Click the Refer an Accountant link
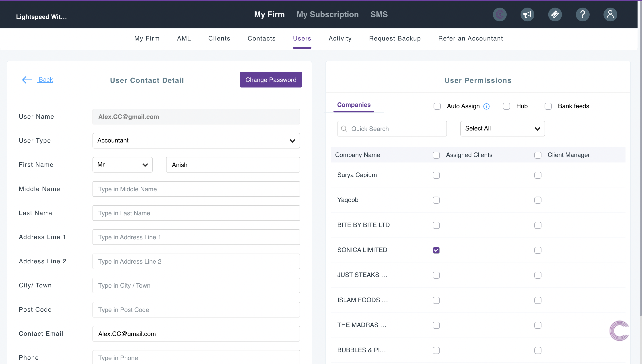The image size is (642, 364). 470,38
